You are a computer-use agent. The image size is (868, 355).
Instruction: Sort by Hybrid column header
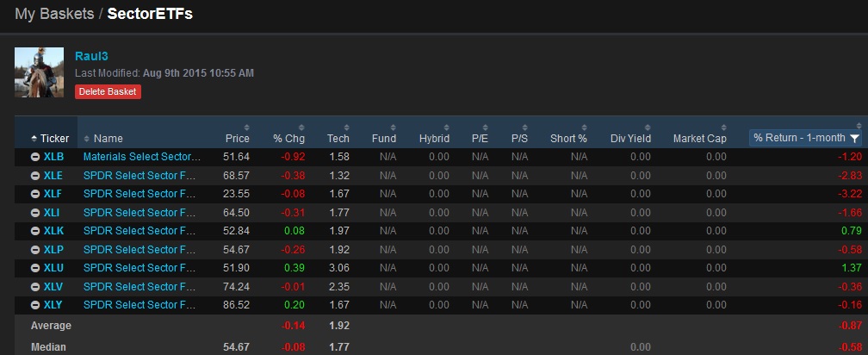click(x=434, y=139)
